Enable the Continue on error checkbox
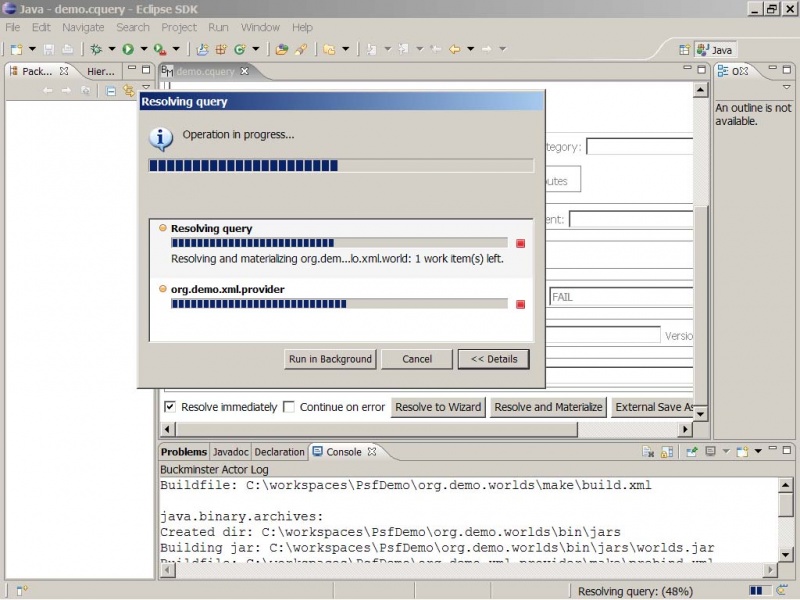The image size is (800, 600). tap(289, 407)
